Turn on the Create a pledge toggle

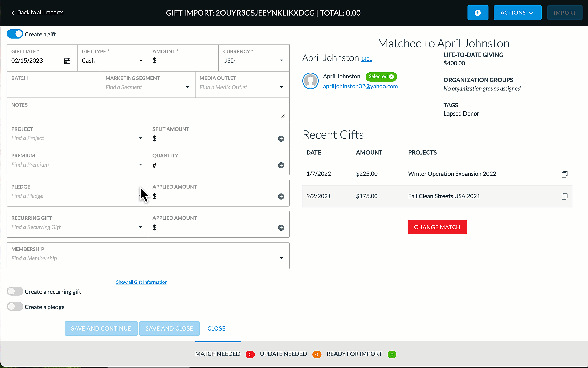pyautogui.click(x=15, y=307)
